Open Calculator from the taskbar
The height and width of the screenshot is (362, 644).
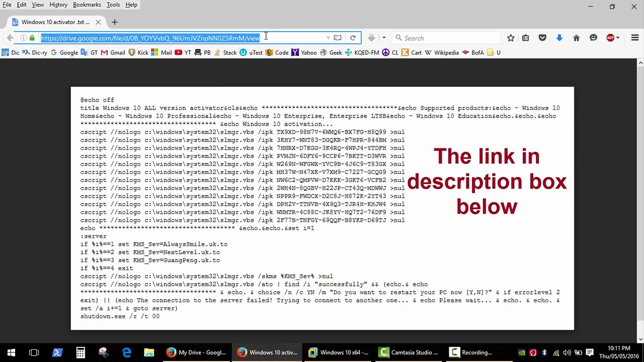click(80, 352)
